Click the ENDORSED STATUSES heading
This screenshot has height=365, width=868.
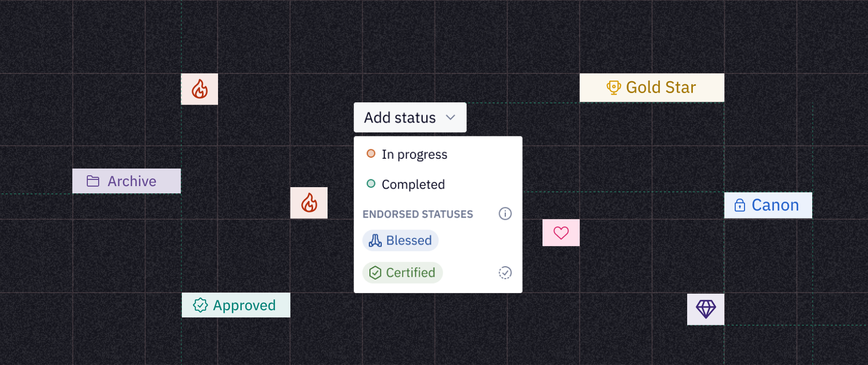click(x=417, y=214)
